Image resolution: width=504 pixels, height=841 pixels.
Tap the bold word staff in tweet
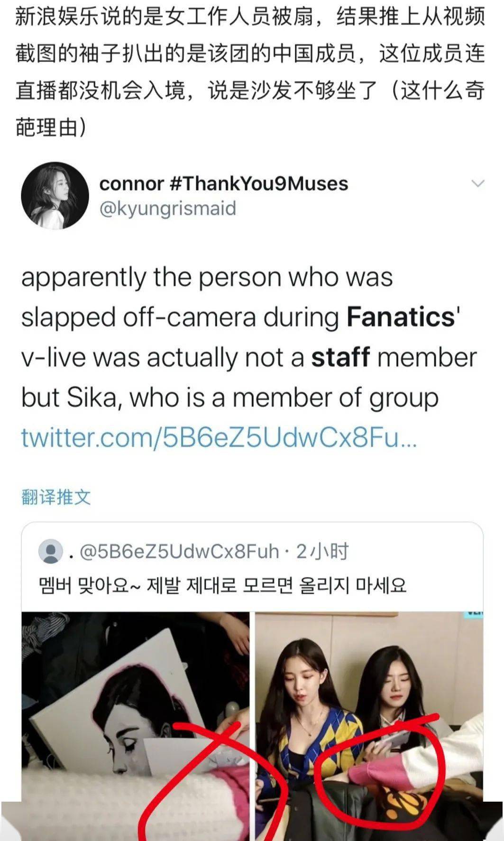pyautogui.click(x=340, y=357)
